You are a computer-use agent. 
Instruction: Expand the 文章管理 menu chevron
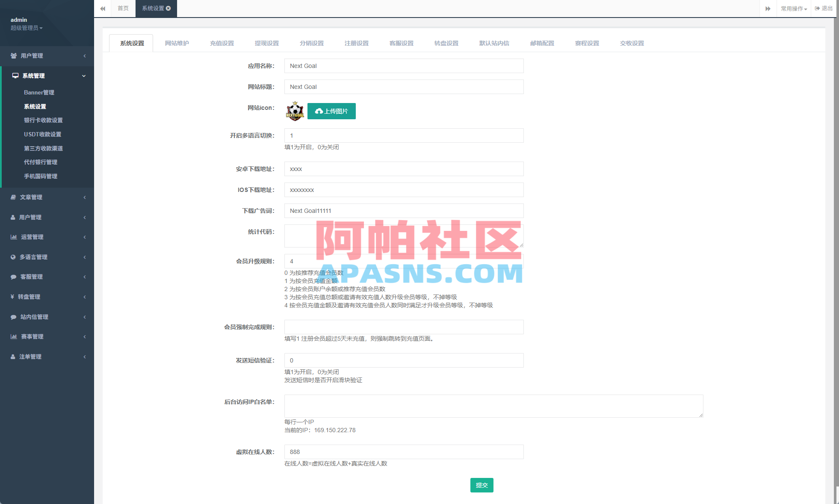pos(85,197)
